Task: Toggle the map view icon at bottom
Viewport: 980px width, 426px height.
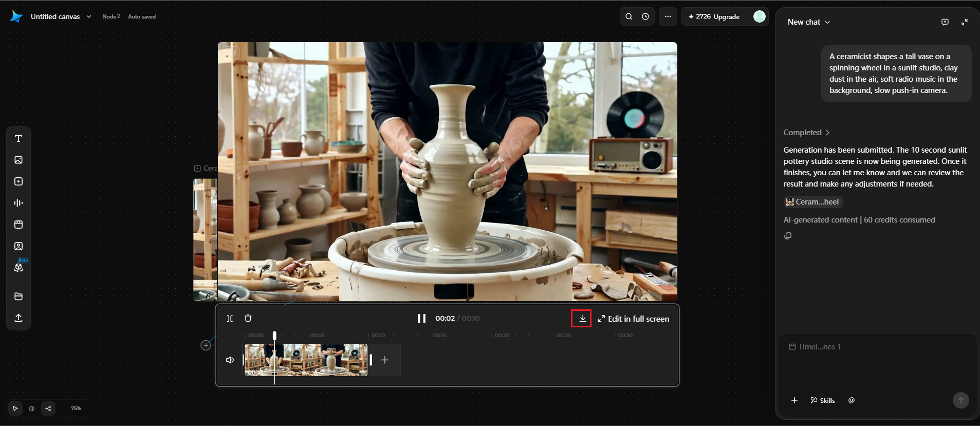Action: click(x=32, y=409)
